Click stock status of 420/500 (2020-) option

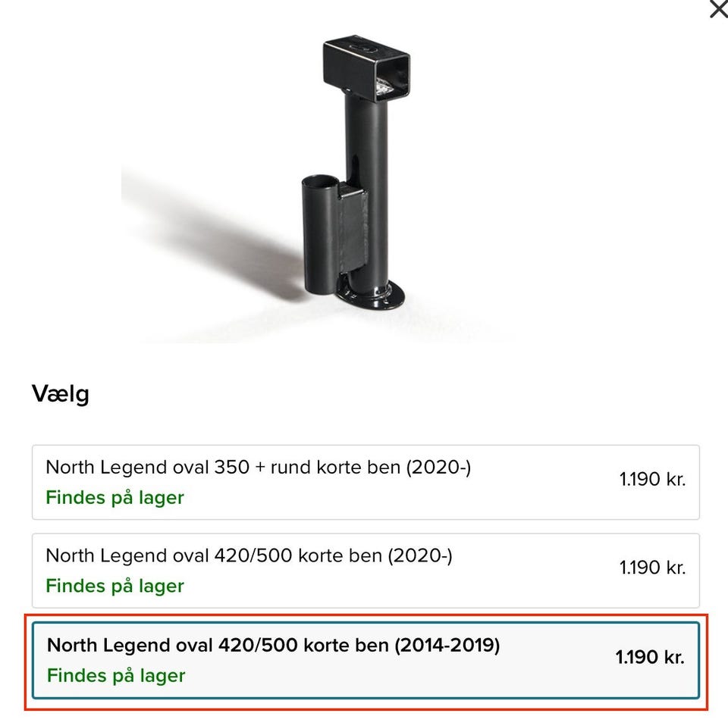[x=115, y=586]
